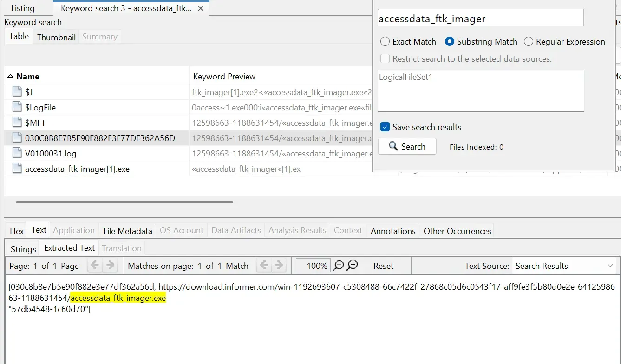Zoom out the extracted text
The image size is (621, 364).
tap(339, 265)
